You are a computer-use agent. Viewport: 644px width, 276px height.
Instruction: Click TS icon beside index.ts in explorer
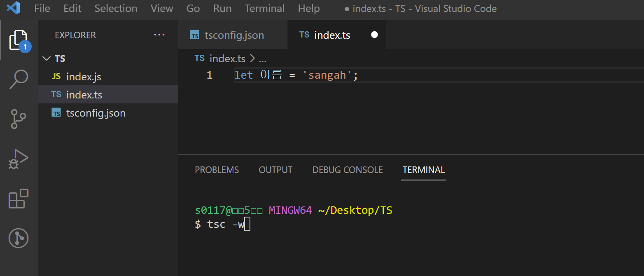point(56,94)
